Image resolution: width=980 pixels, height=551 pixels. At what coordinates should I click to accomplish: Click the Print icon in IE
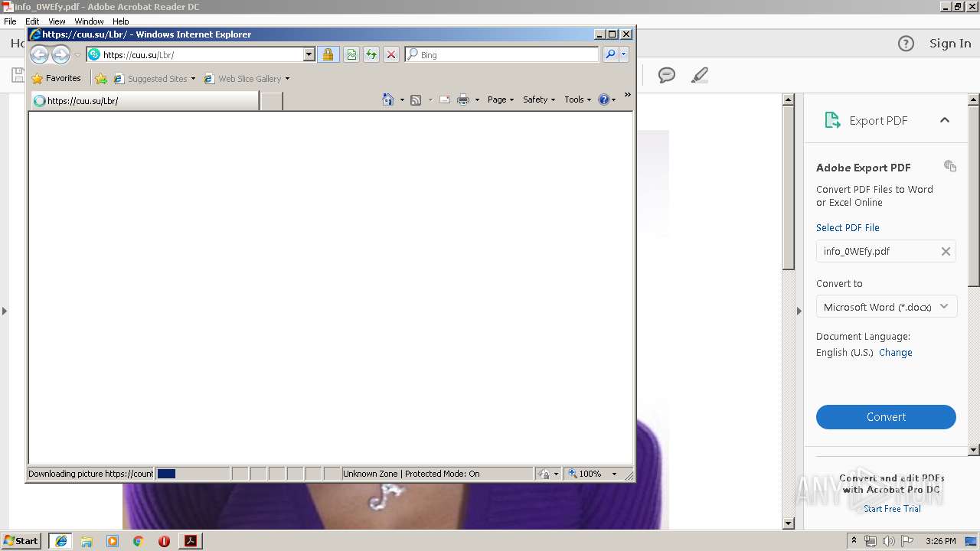tap(463, 99)
